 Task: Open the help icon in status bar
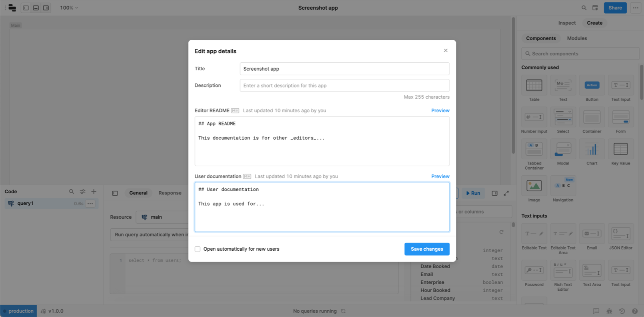[635, 311]
